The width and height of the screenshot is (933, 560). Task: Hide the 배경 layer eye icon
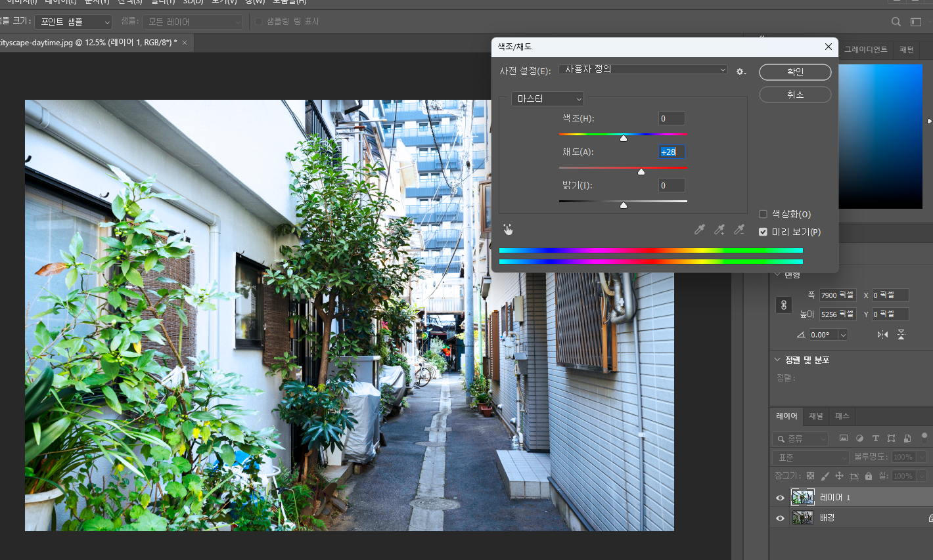pyautogui.click(x=780, y=518)
